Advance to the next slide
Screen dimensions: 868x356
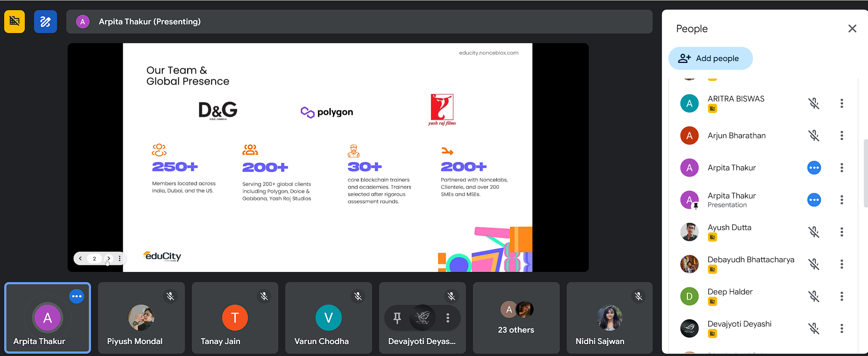tap(109, 258)
